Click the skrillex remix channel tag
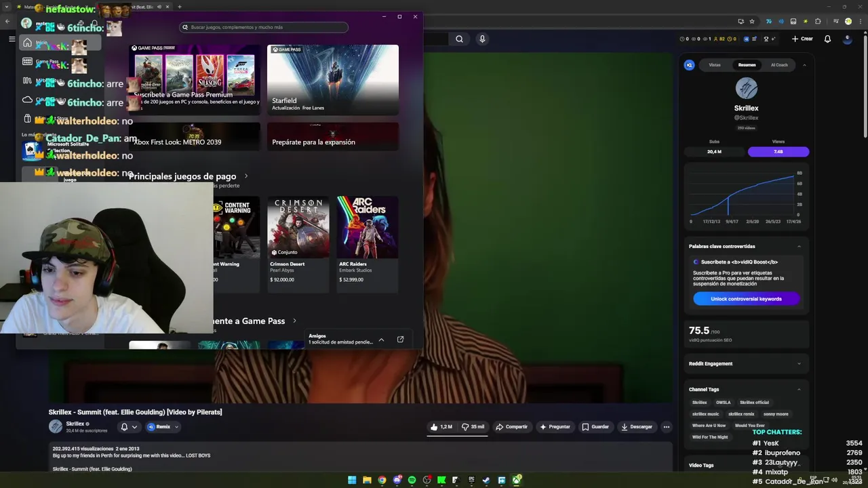 [741, 414]
